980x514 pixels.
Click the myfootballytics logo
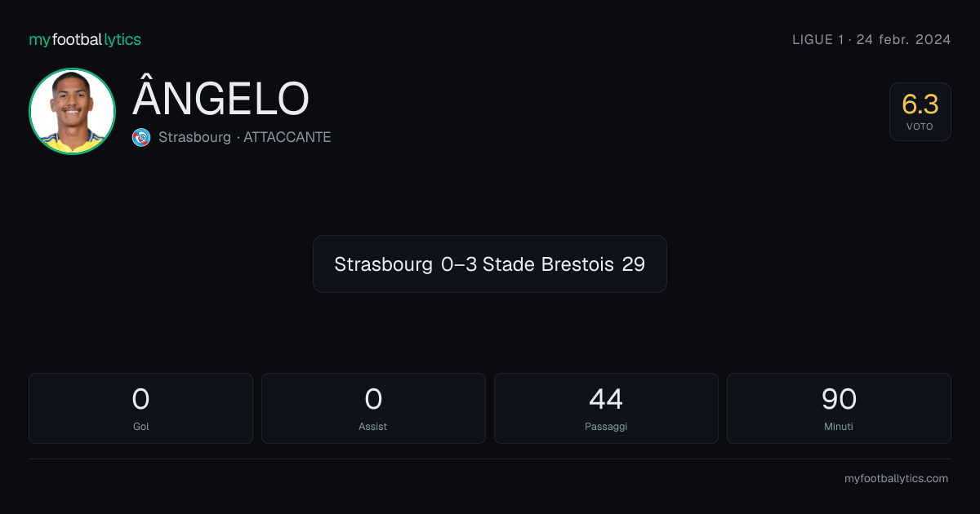[x=85, y=39]
